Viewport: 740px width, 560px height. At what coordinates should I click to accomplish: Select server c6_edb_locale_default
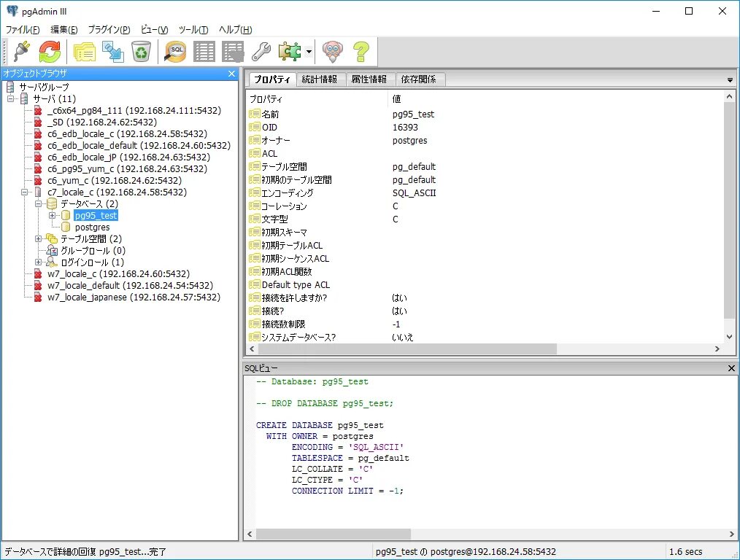[139, 146]
